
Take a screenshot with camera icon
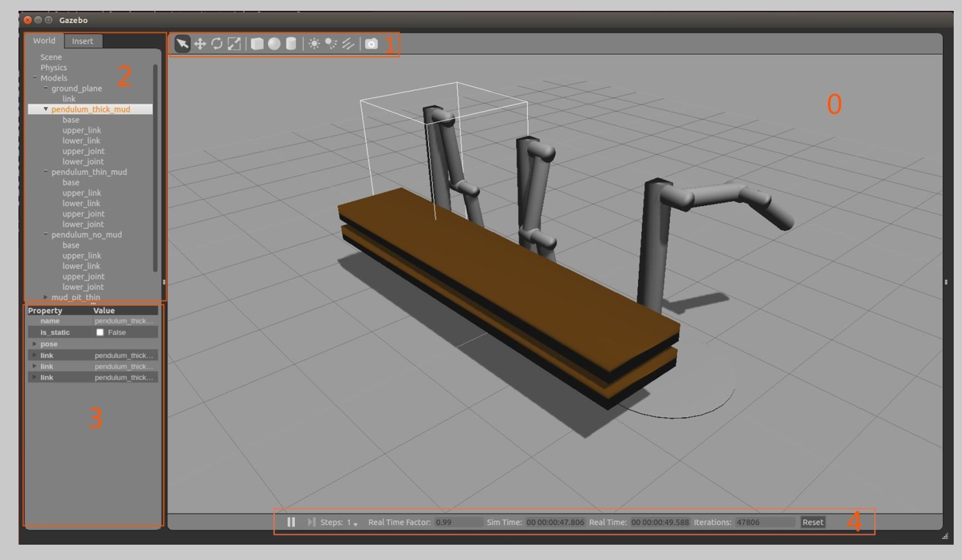tap(371, 43)
